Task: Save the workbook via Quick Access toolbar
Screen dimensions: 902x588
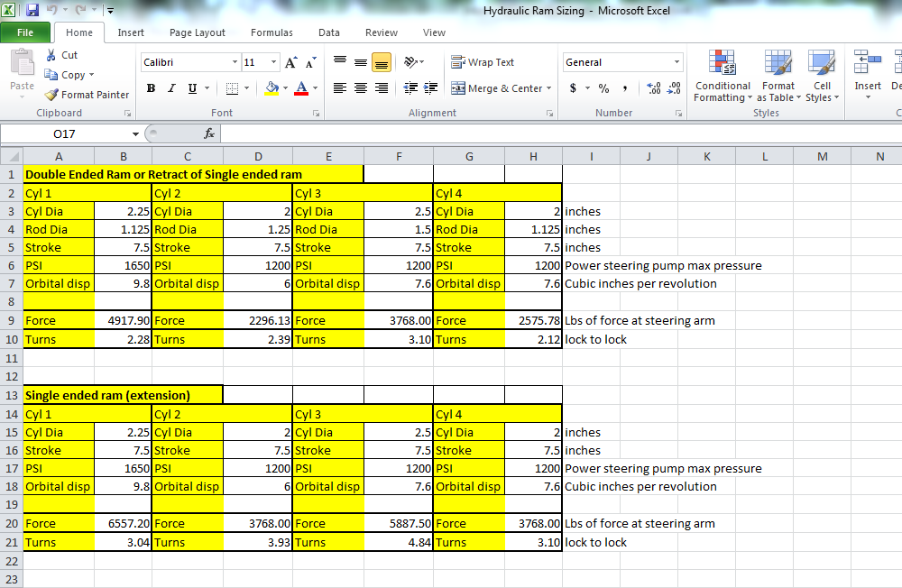Action: coord(32,10)
